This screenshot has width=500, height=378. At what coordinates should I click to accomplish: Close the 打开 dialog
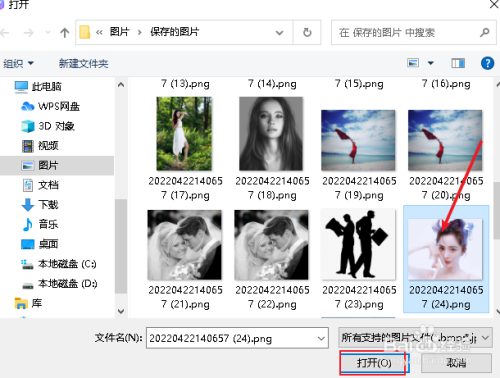[x=494, y=4]
